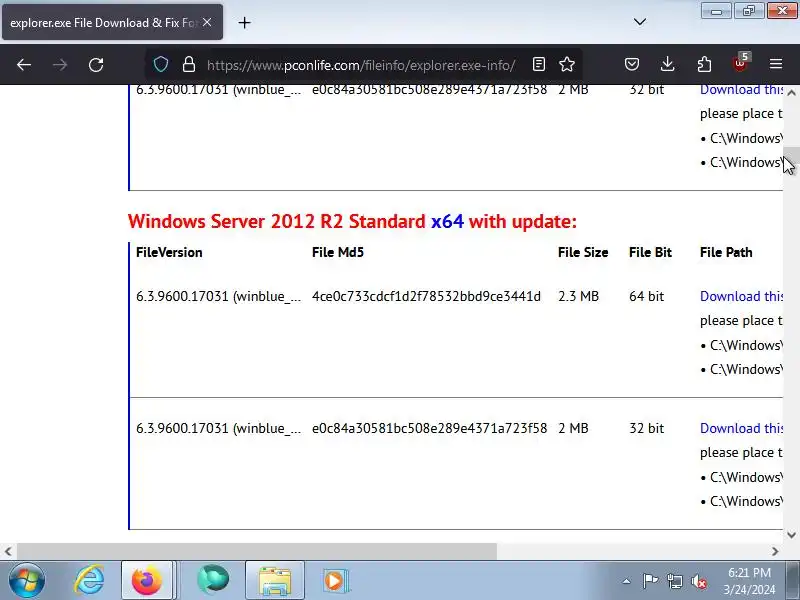The image size is (800, 600).
Task: Click Download this link at the top row
Action: pos(741,90)
